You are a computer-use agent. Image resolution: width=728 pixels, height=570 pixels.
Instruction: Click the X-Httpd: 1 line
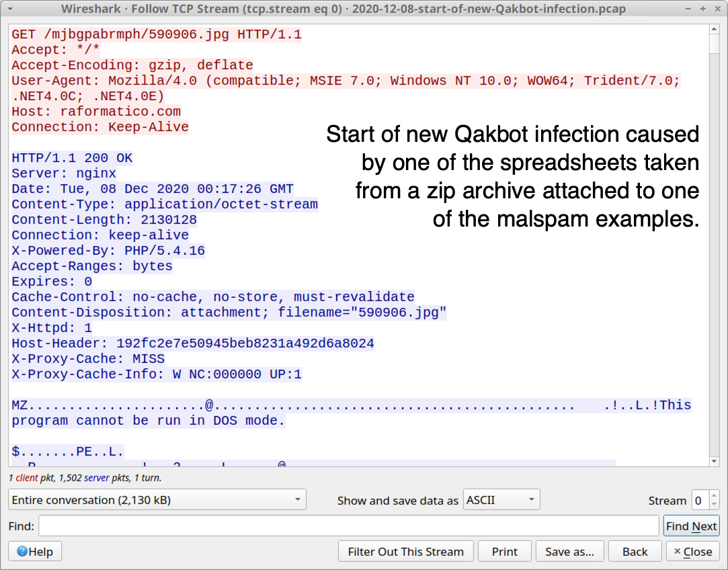point(52,328)
